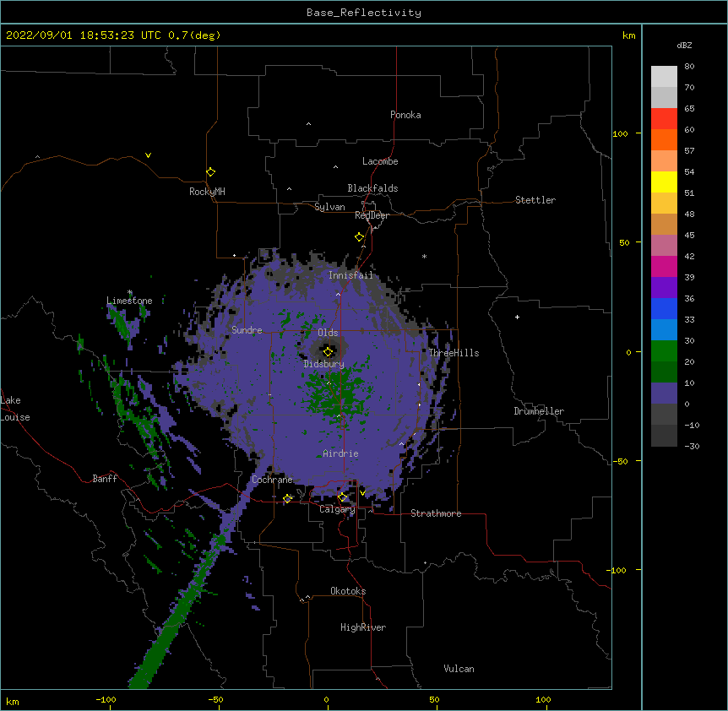Click the Strathmore label
The image size is (728, 711).
(x=436, y=513)
